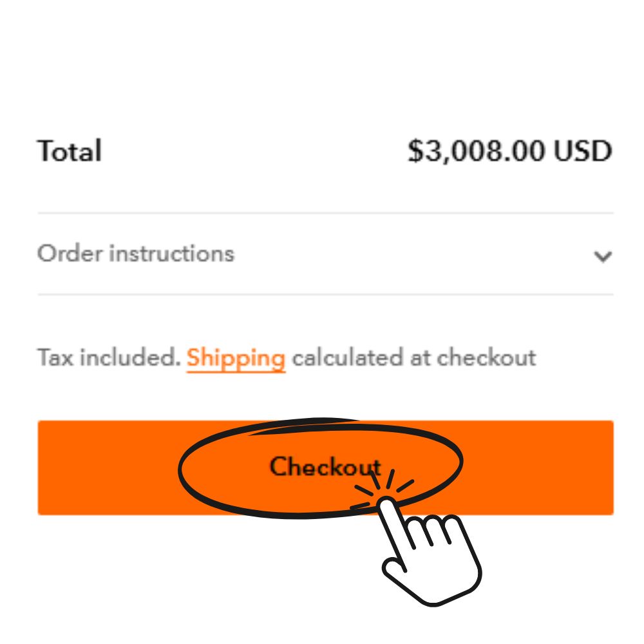
Task: Click the USD currency text
Action: pos(583,152)
